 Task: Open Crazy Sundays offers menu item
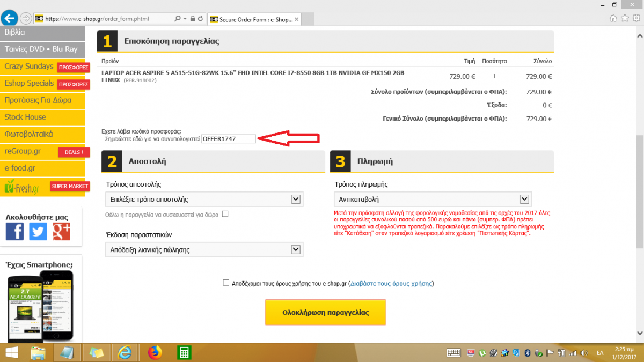click(x=42, y=66)
